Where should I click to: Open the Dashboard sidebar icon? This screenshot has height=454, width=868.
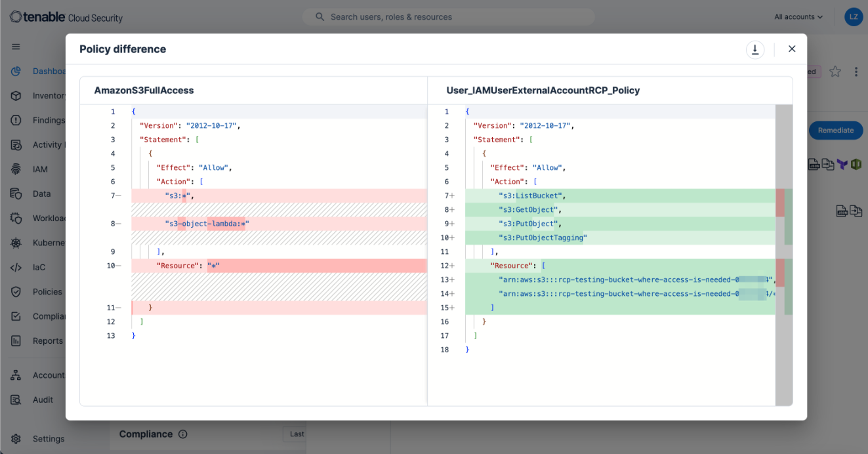(16, 71)
